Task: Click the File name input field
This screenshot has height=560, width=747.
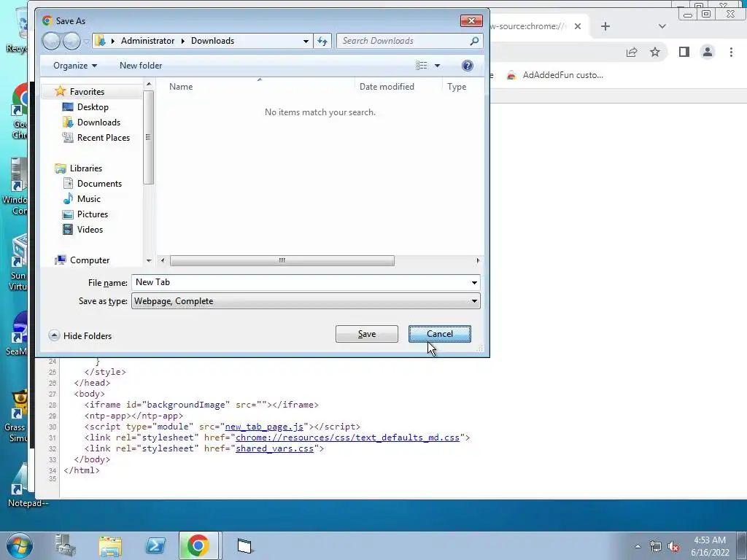Action: pos(301,282)
